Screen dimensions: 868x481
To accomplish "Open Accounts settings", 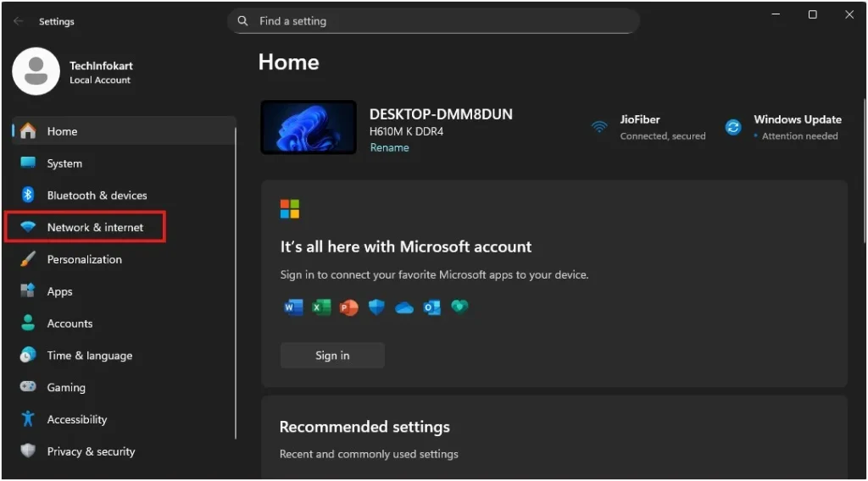I will [124, 323].
